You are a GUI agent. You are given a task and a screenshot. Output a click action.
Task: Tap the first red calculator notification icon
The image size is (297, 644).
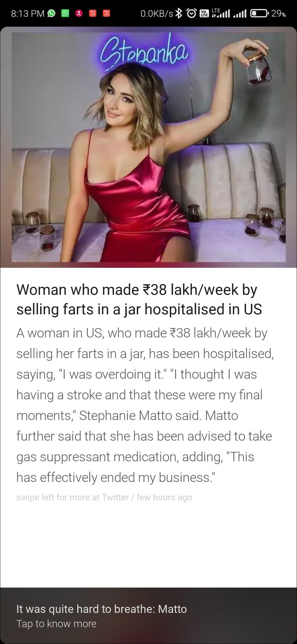pyautogui.click(x=92, y=14)
